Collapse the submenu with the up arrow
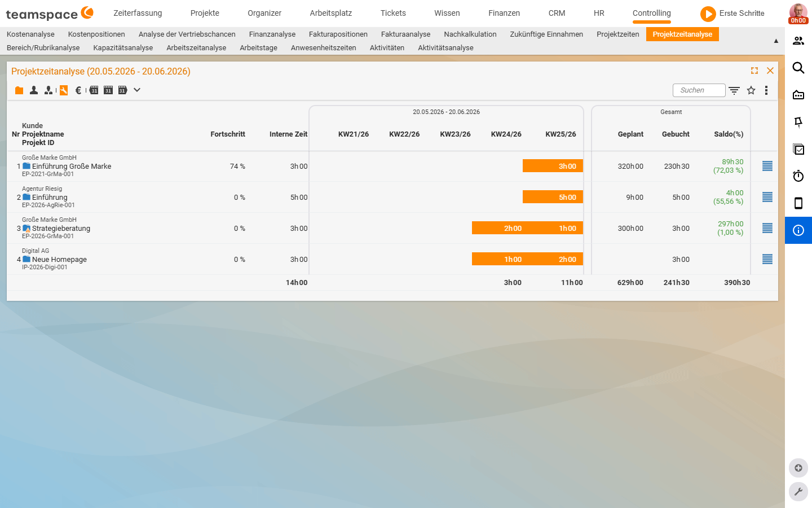The width and height of the screenshot is (812, 508). click(776, 41)
